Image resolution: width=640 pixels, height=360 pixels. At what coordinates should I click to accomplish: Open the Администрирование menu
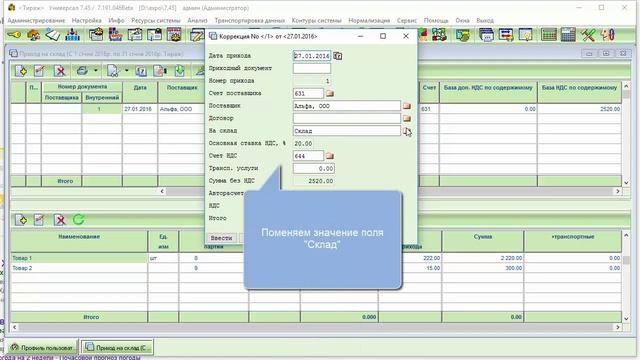tap(36, 20)
